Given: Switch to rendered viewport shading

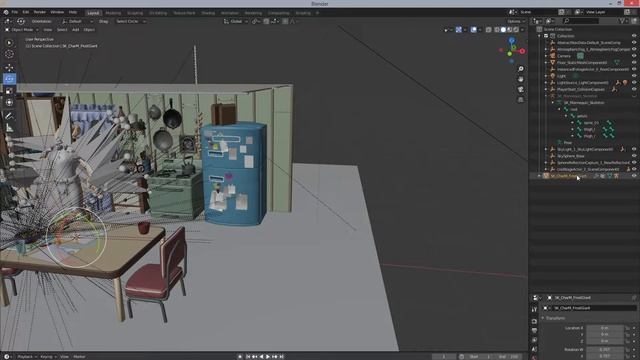Looking at the screenshot, I should click(516, 30).
